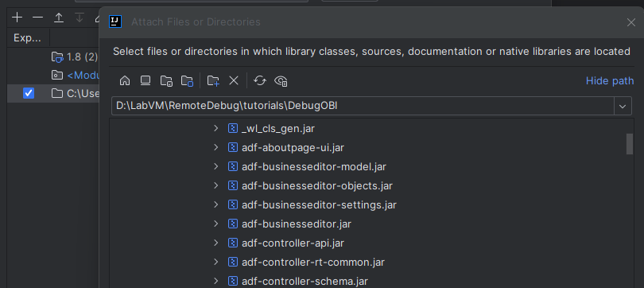Select adf-aboutpage-ui.jar file

(x=293, y=147)
